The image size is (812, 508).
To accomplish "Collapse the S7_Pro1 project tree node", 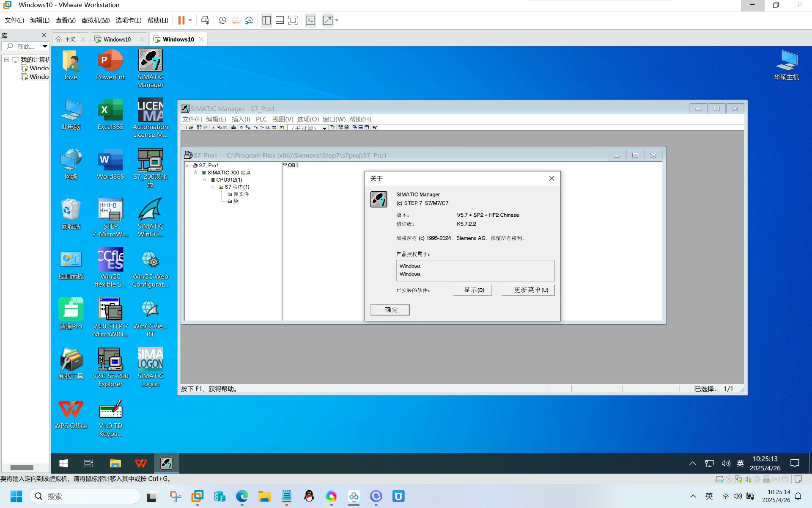I will 187,166.
